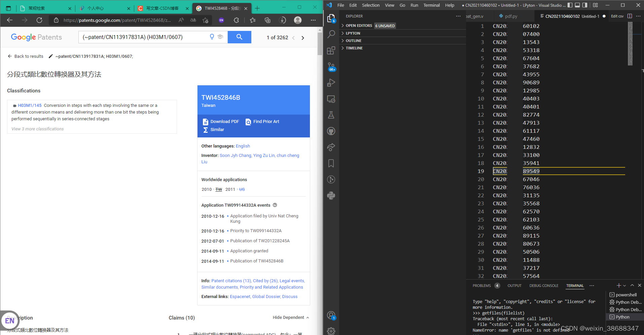Open Extensions view in activity bar
644x335 pixels.
pyautogui.click(x=331, y=50)
